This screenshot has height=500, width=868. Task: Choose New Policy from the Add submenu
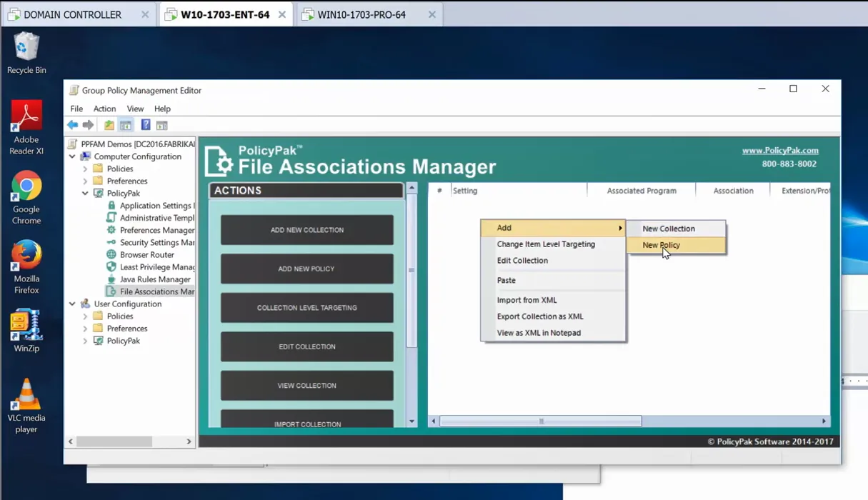point(676,245)
